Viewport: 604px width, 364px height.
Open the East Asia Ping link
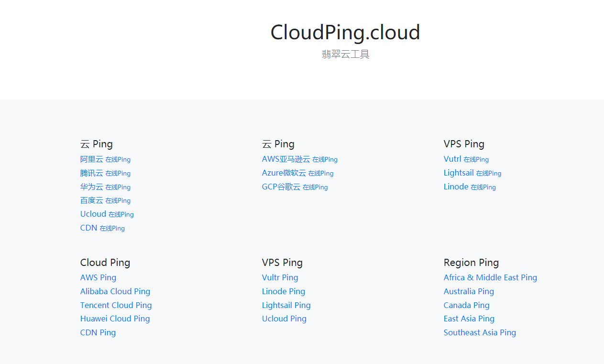[469, 319]
